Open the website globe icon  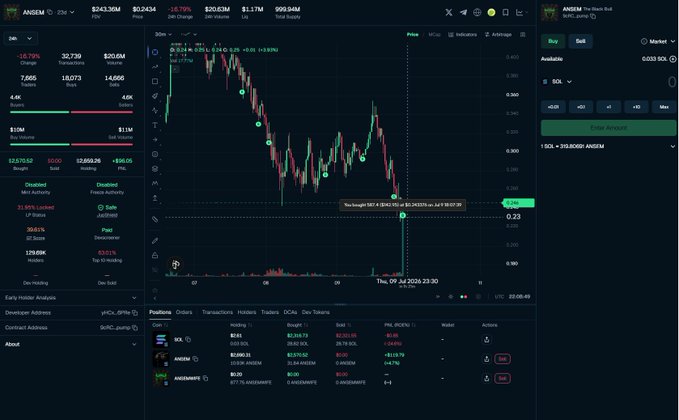(477, 13)
